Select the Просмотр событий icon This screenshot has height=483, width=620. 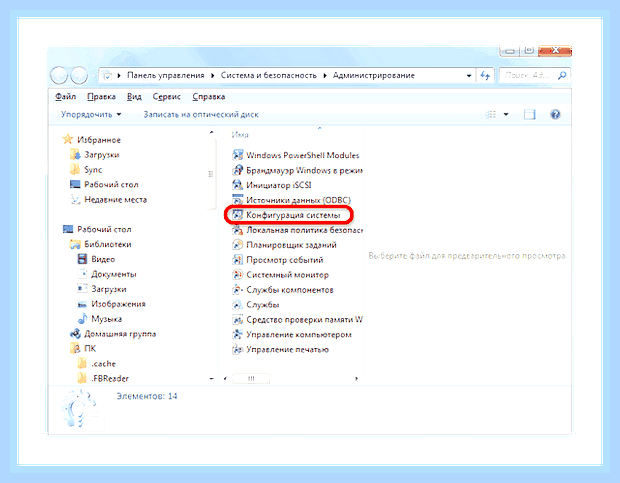click(237, 260)
